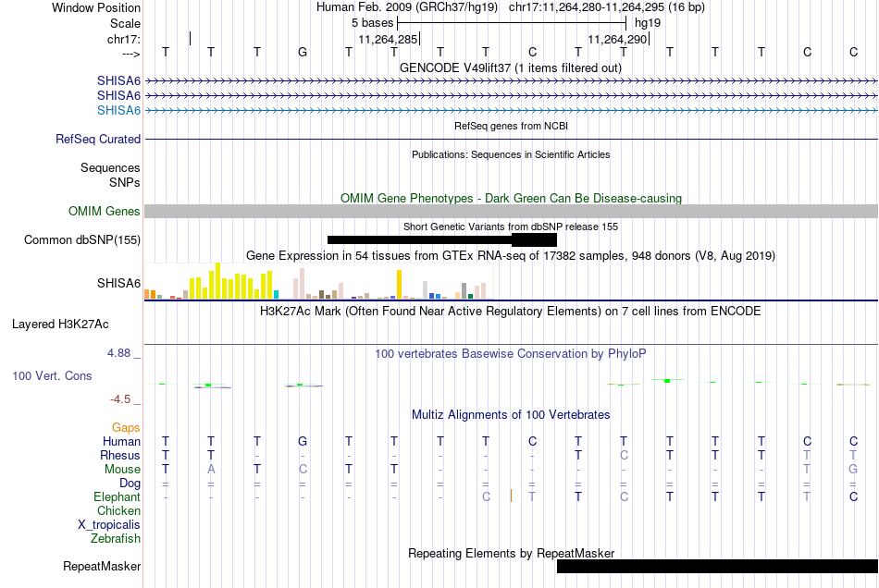Click the 4.88 PhyloP upper limit value

[118, 353]
